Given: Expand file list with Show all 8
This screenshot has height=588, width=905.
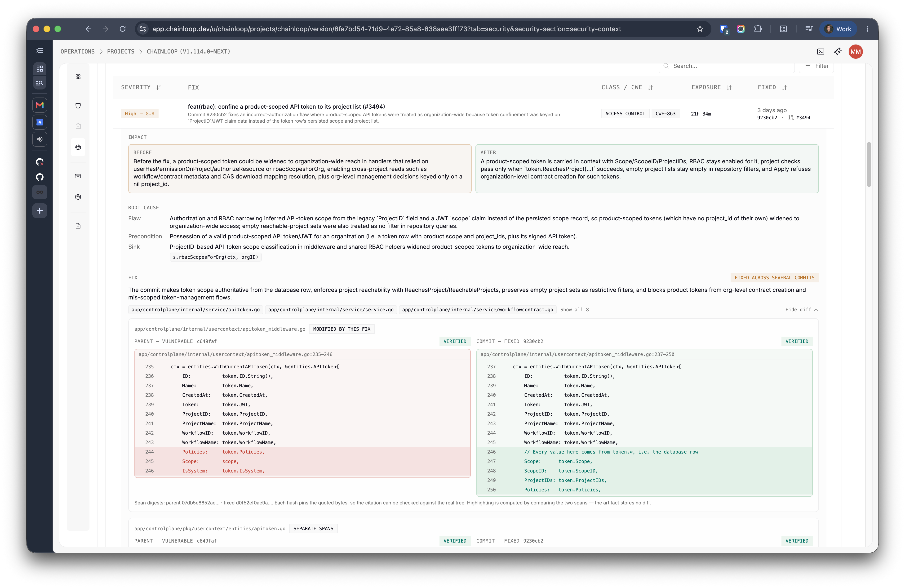Looking at the screenshot, I should [574, 310].
